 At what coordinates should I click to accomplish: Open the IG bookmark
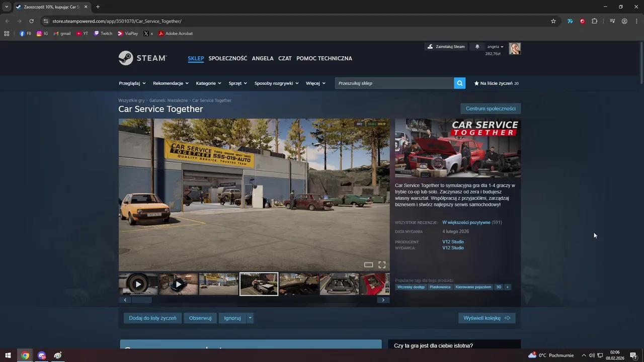click(42, 34)
